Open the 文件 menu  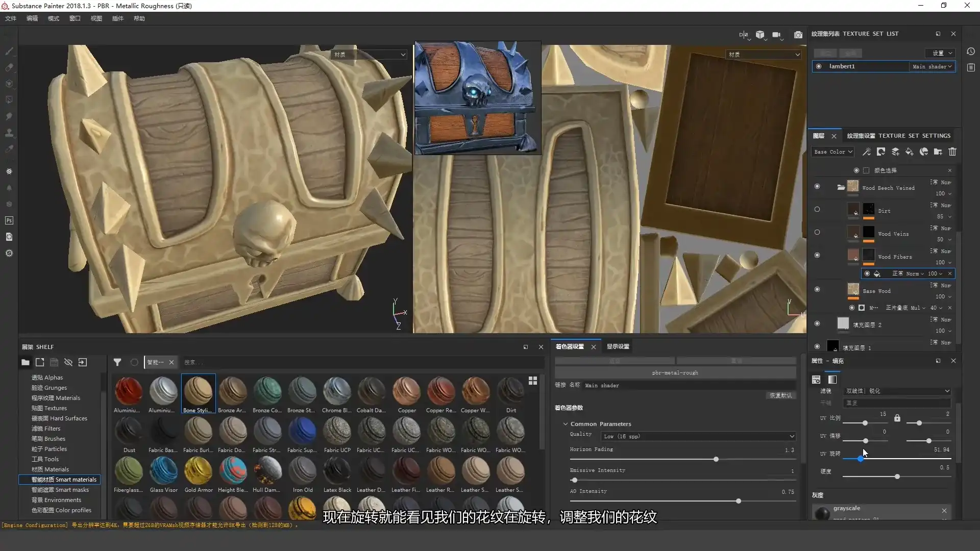tap(10, 18)
